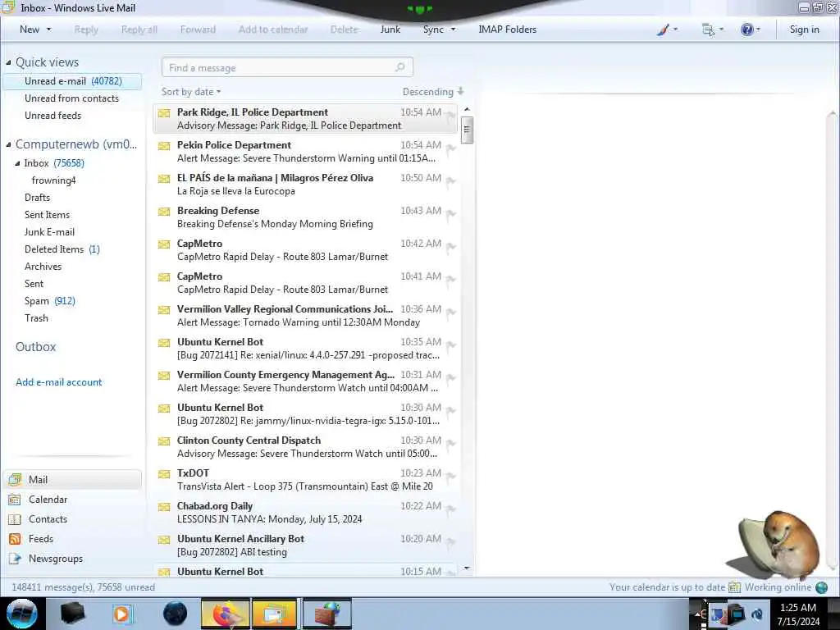Select the Sent Items folder

[47, 215]
